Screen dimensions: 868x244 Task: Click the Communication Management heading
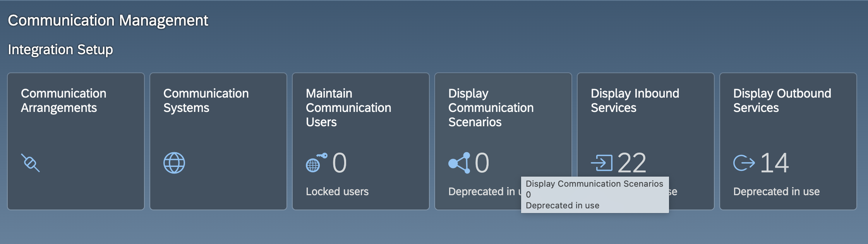coord(108,21)
